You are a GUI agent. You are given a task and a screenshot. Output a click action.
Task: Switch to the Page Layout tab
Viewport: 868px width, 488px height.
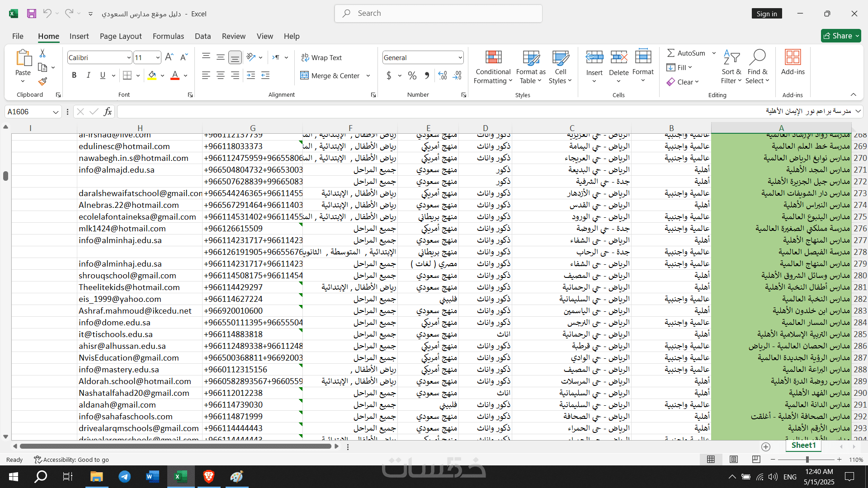click(121, 36)
